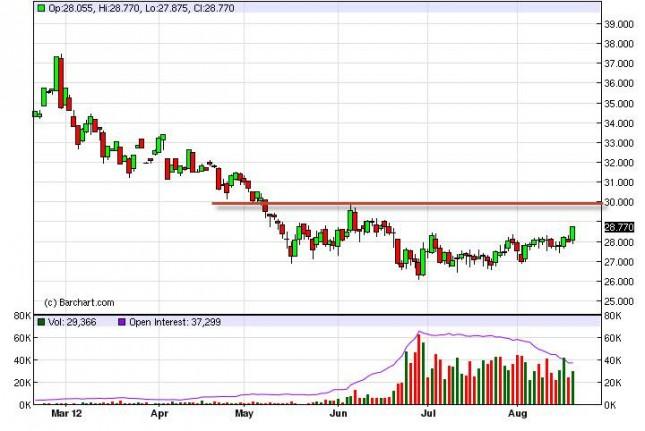Screen dimensions: 645x431
Task: Click the 'Apr' date axis label
Action: point(159,413)
